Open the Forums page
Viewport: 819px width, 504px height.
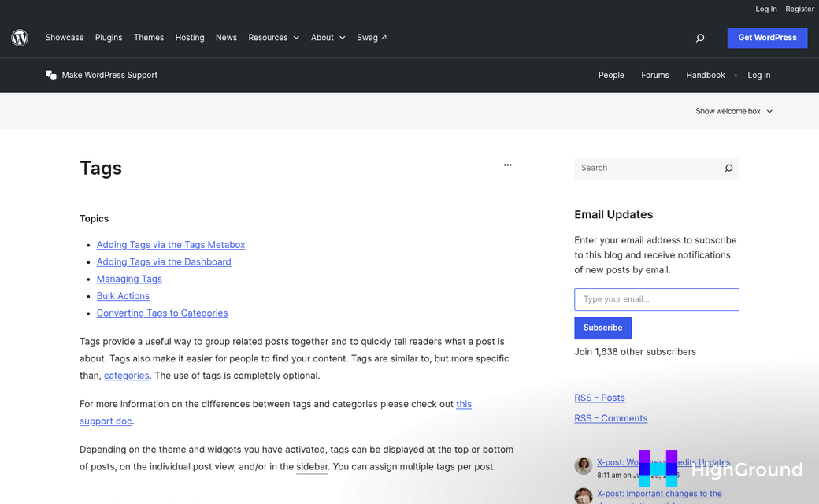click(655, 76)
